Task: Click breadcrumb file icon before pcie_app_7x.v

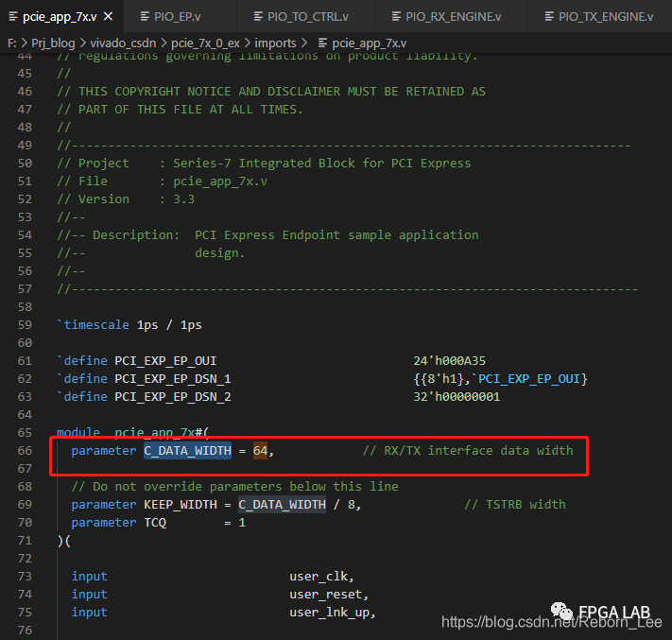Action: (322, 43)
